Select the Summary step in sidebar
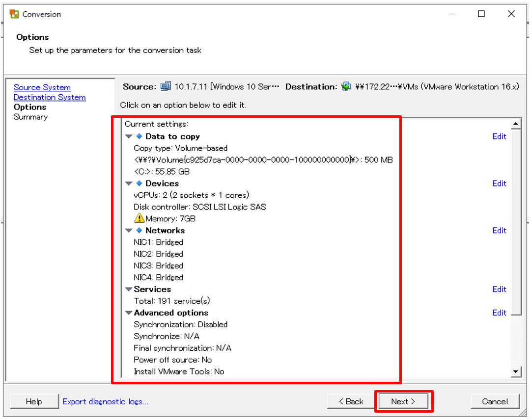This screenshot has width=531, height=420. coord(30,117)
